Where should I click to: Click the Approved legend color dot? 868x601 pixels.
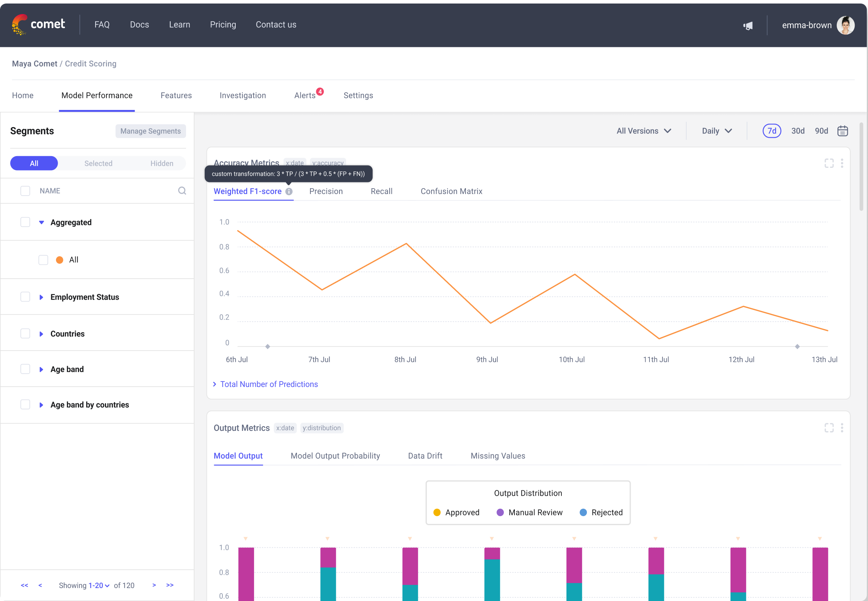click(437, 512)
